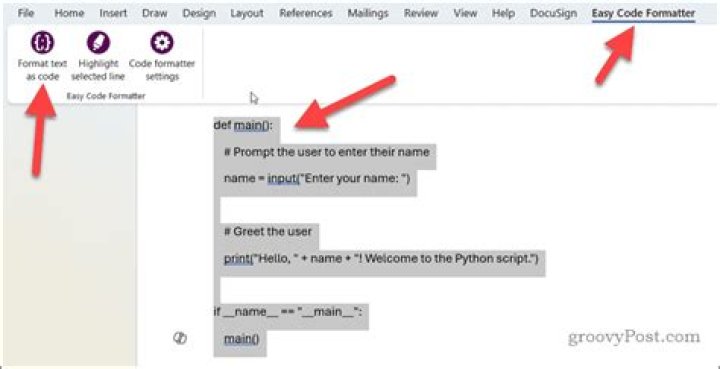Click the Highlight selected line icon

point(98,43)
